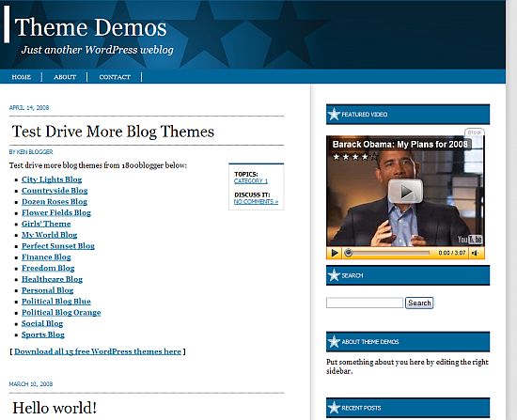Click Download all 15 free WordPress themes link
517x420 pixels.
(x=98, y=351)
